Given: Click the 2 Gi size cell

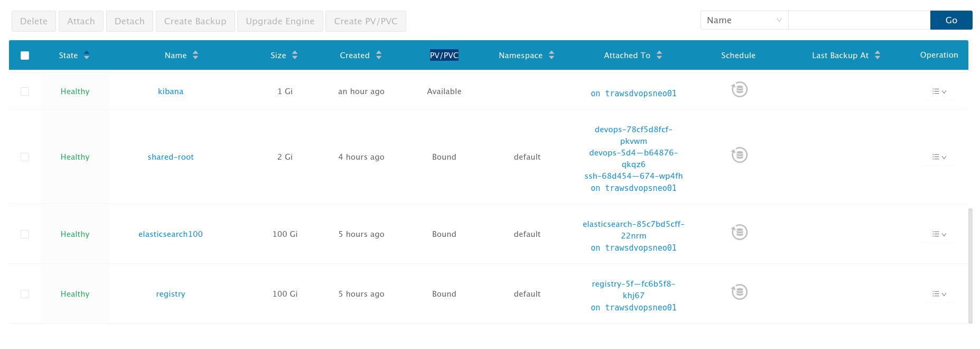Looking at the screenshot, I should pos(285,157).
